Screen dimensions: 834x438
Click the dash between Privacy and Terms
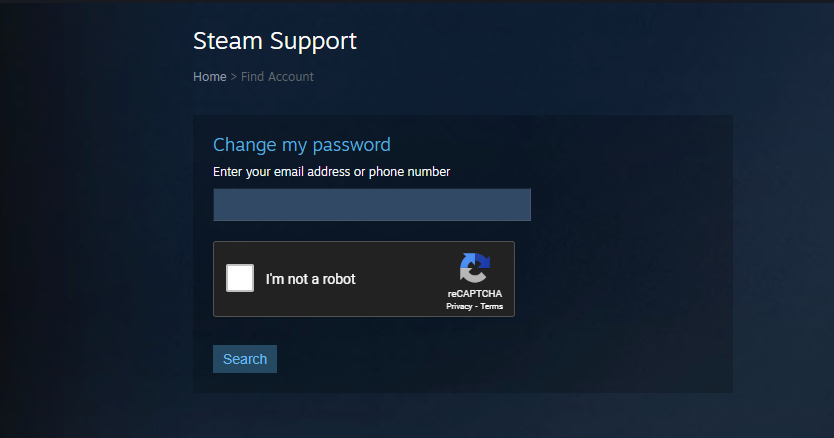[476, 307]
